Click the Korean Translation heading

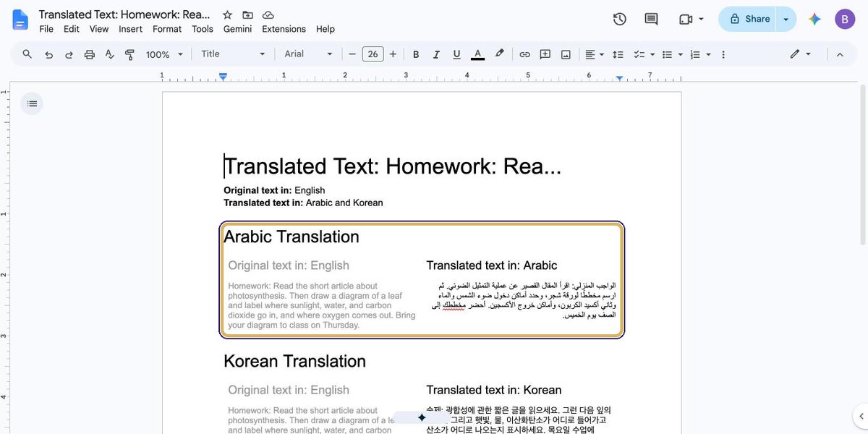click(x=294, y=361)
